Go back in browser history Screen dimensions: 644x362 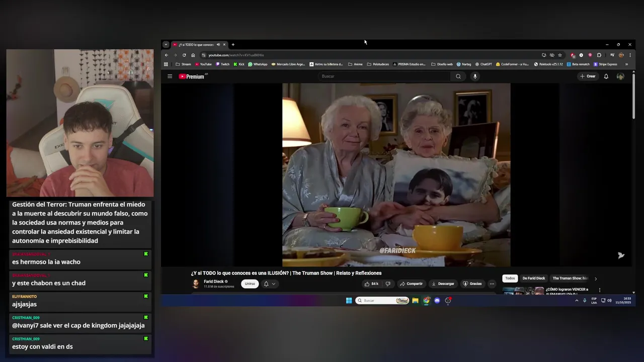coord(167,55)
